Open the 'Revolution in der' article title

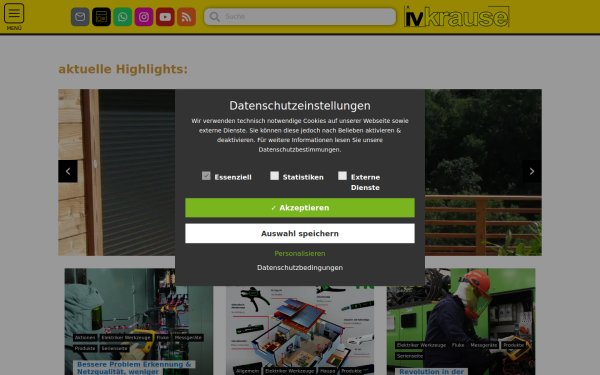point(431,371)
